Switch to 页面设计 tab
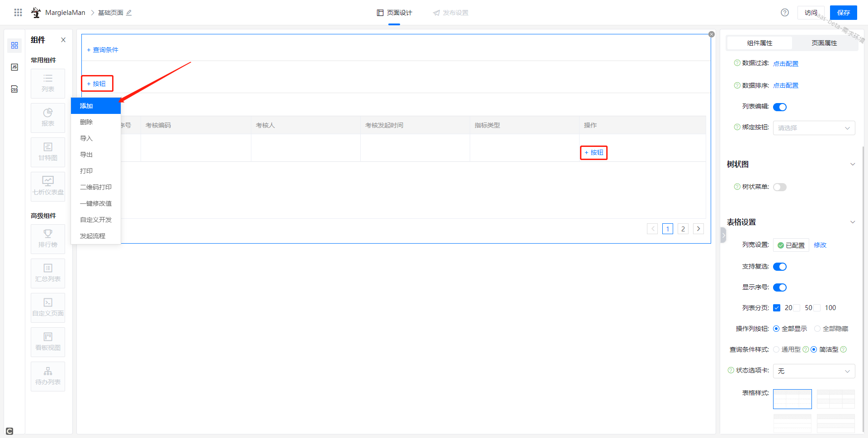Viewport: 868px width, 438px height. [394, 13]
